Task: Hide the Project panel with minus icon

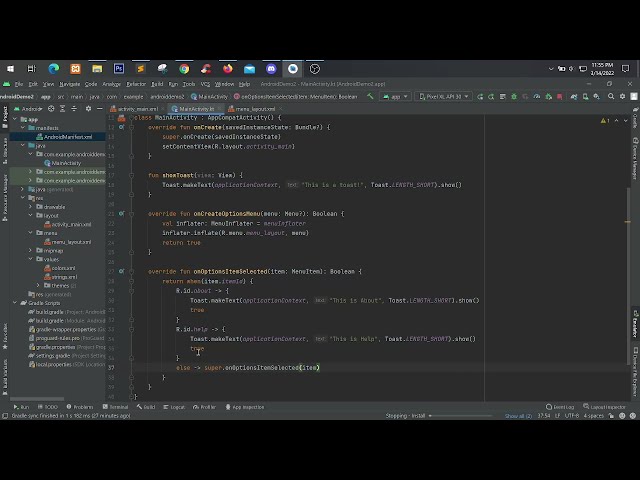Action: 100,109
